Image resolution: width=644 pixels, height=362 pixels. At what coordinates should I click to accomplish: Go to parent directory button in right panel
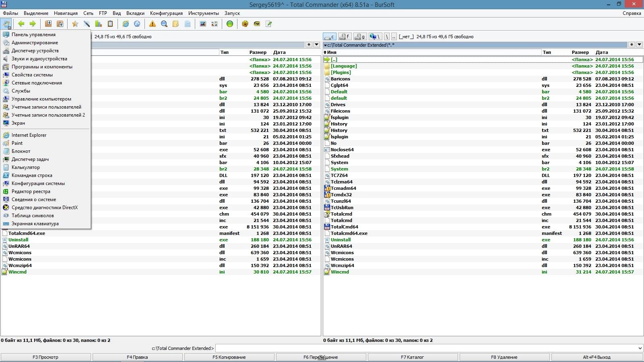[394, 37]
